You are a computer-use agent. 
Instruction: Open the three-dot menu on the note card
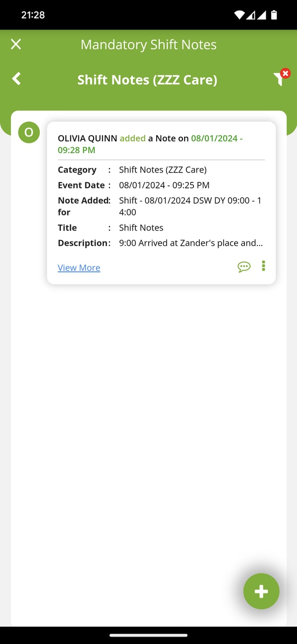point(264,266)
